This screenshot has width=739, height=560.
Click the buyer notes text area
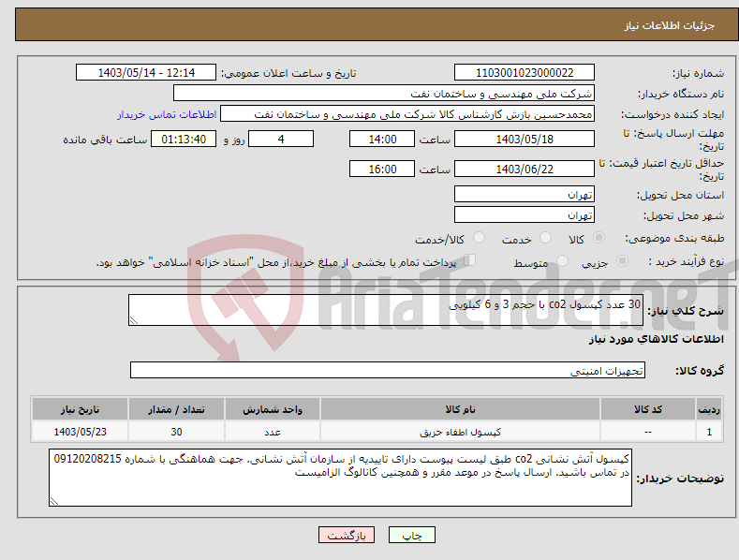point(340,478)
